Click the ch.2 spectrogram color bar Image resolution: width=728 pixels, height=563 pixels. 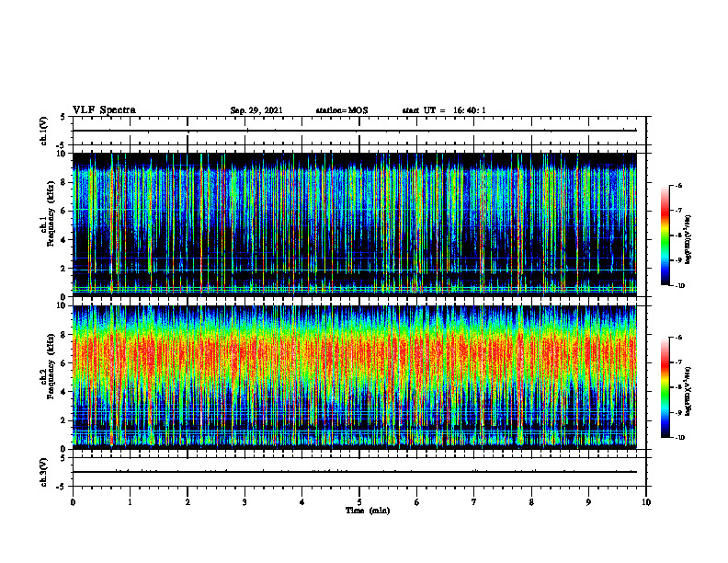pos(665,387)
